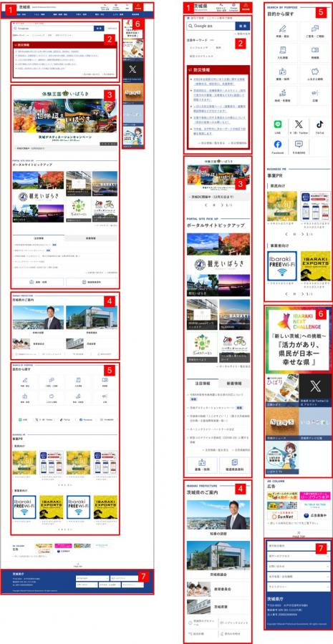
Task: Open the chat inquiry icon beside mobile Facebook
Action: click(299, 144)
